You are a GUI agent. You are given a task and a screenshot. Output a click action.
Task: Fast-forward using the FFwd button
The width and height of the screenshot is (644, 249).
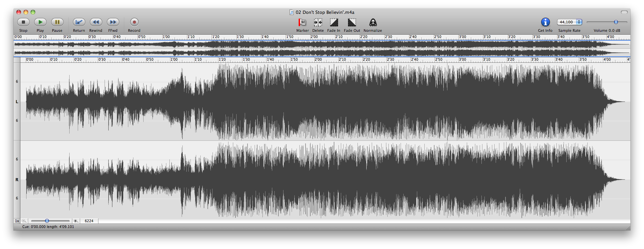click(x=113, y=22)
